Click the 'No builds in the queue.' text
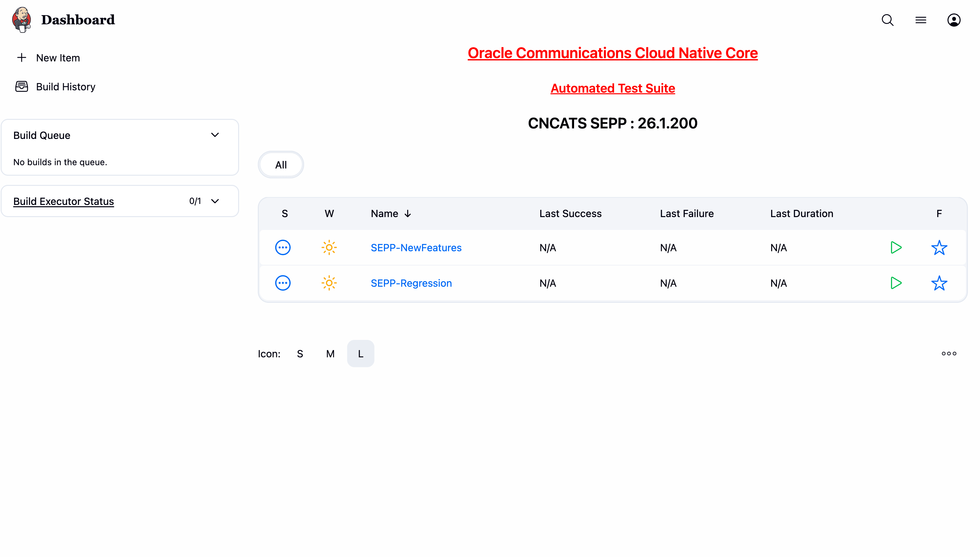The image size is (980, 557). 60,162
